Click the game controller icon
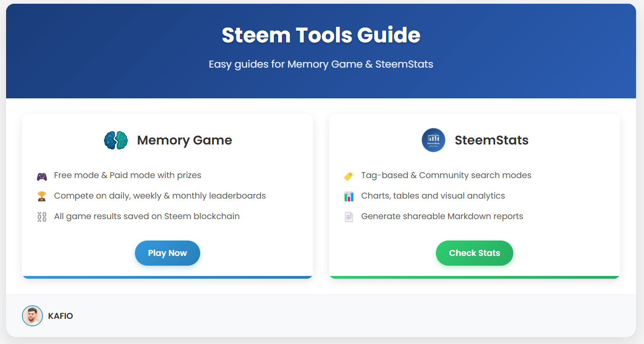Screen dimensions: 644x344 click(42, 176)
